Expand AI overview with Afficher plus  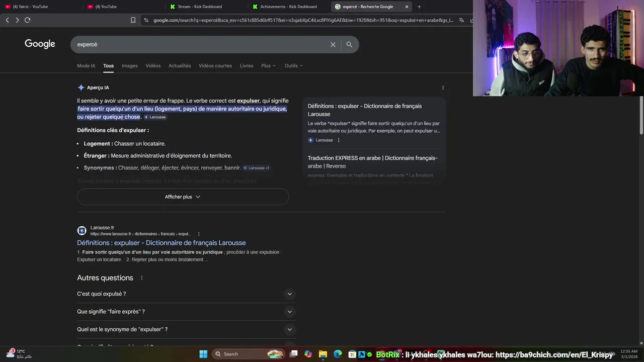point(183,197)
